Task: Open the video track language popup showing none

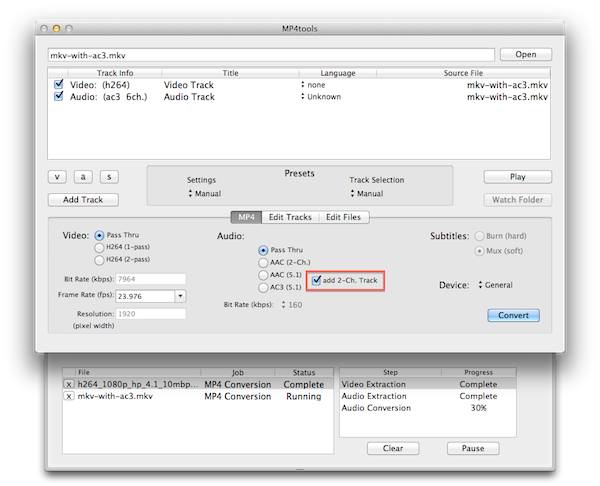Action: click(313, 85)
